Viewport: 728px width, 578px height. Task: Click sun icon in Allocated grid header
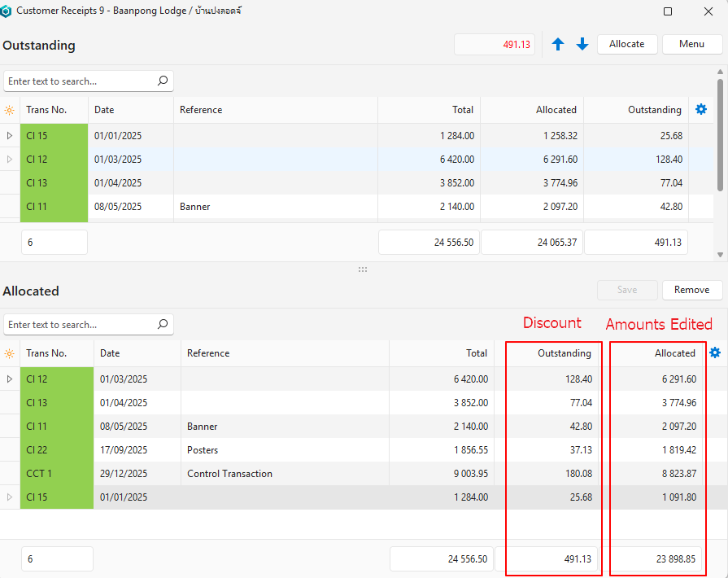pos(10,353)
